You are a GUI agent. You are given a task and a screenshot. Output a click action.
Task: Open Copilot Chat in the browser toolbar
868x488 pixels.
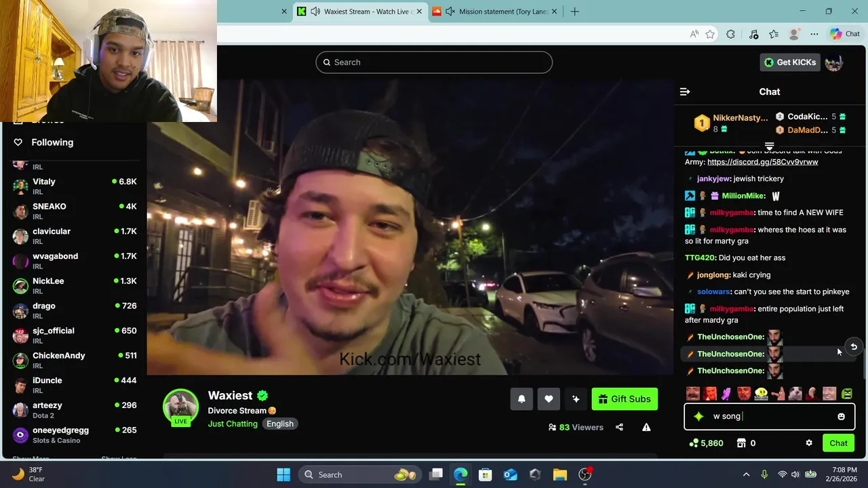pos(845,34)
